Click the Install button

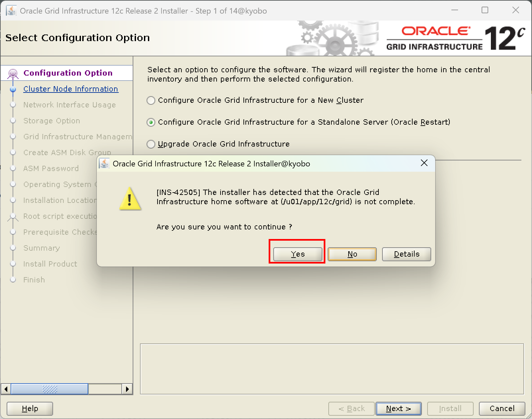(450, 409)
